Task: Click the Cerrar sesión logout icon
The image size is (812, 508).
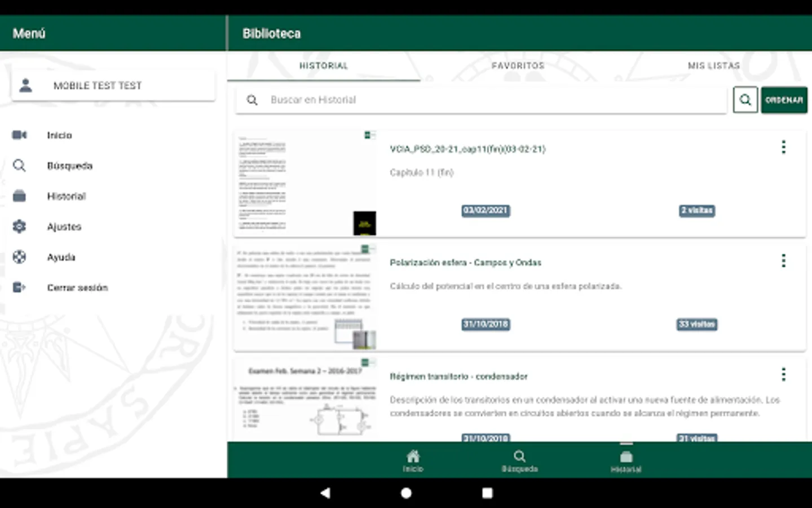Action: 19,287
